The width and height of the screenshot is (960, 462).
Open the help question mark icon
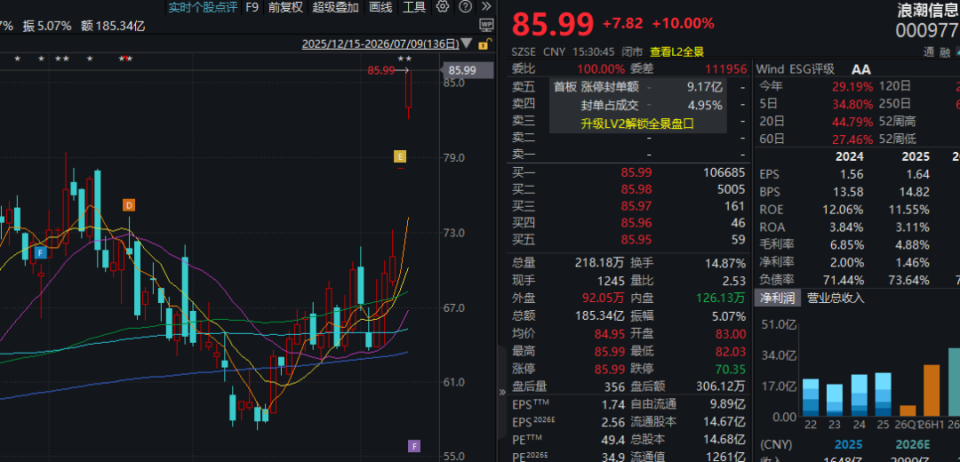click(465, 7)
